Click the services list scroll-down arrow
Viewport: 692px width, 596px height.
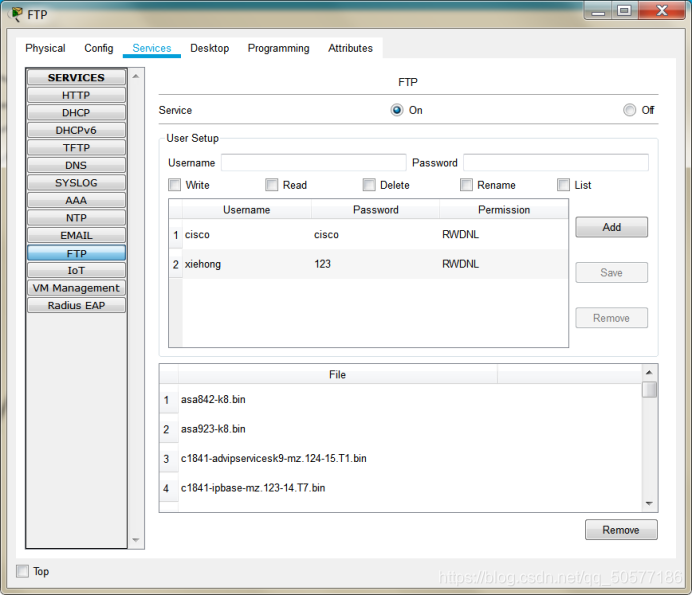click(x=136, y=540)
